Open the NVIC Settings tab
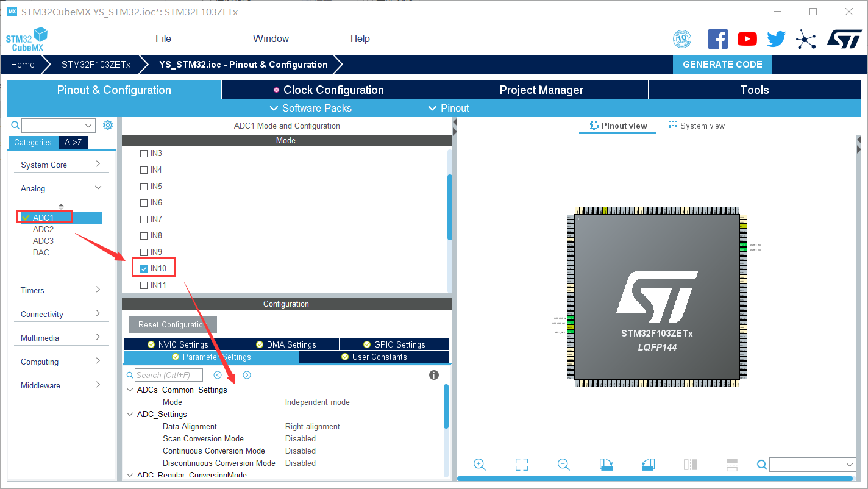868x489 pixels. (177, 344)
